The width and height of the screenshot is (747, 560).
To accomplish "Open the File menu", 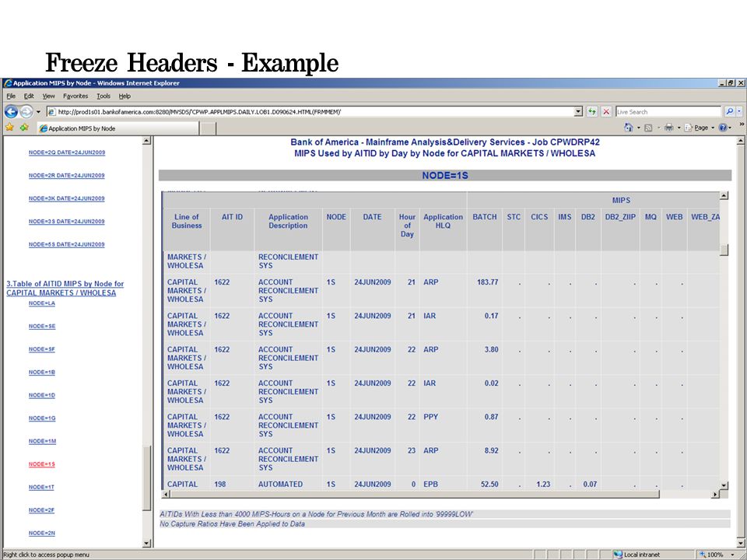I will 10,96.
